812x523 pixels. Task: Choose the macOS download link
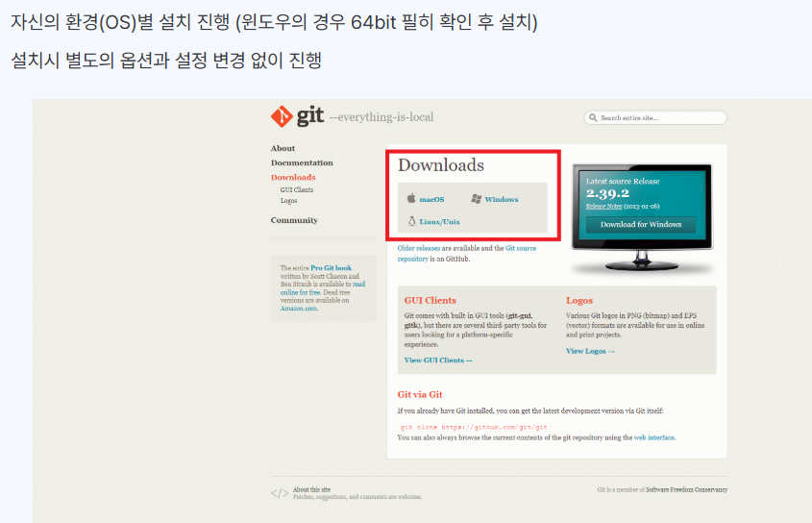click(431, 199)
